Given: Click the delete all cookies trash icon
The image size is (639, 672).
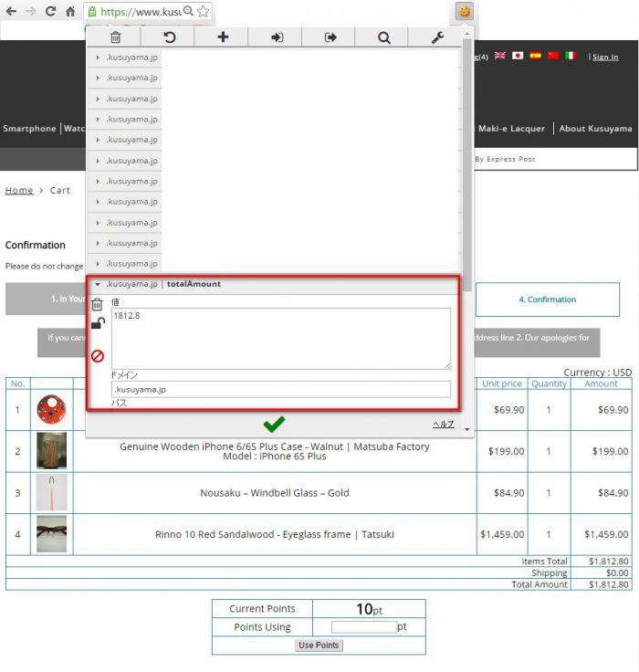Looking at the screenshot, I should [115, 37].
